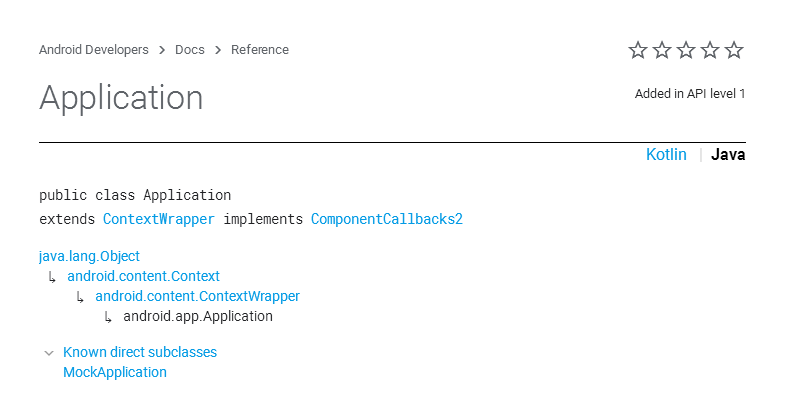This screenshot has height=408, width=786.
Task: Click the Application page heading
Action: pyautogui.click(x=121, y=98)
